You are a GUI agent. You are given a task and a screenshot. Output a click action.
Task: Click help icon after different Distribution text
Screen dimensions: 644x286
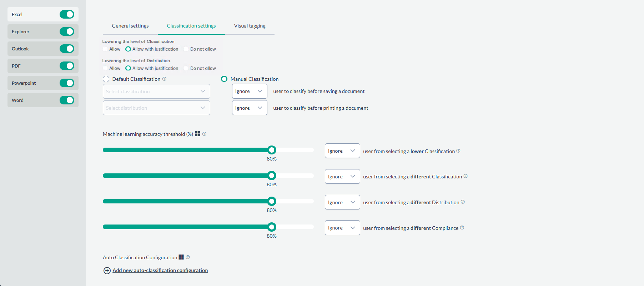463,202
